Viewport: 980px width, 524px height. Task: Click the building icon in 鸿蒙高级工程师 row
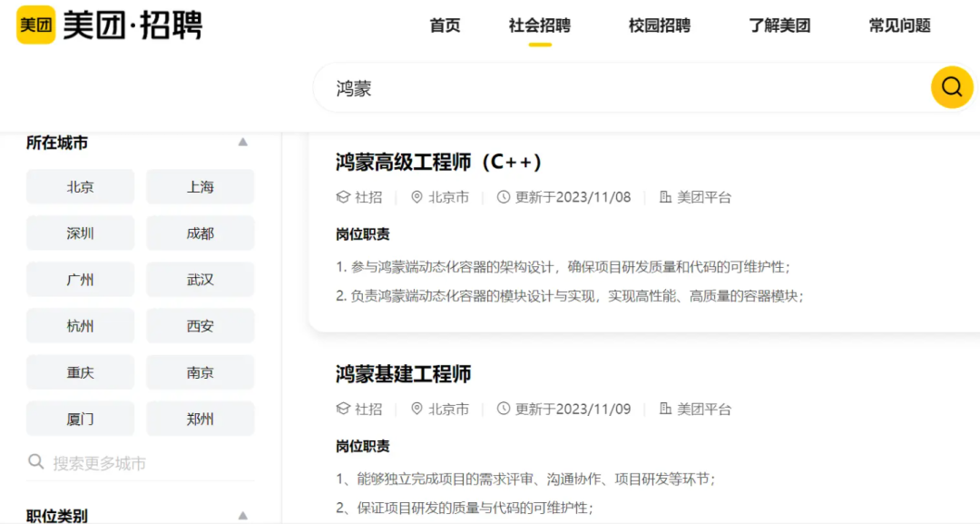click(666, 197)
